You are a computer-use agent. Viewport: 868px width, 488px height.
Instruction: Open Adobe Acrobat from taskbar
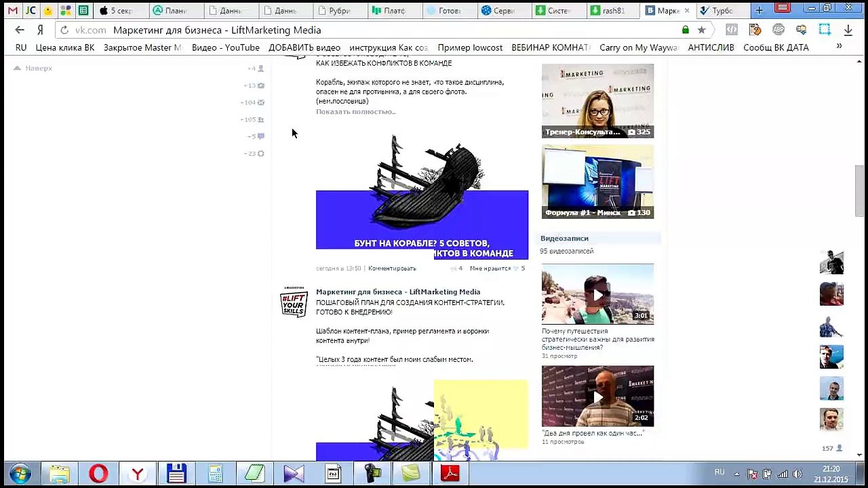coord(450,474)
